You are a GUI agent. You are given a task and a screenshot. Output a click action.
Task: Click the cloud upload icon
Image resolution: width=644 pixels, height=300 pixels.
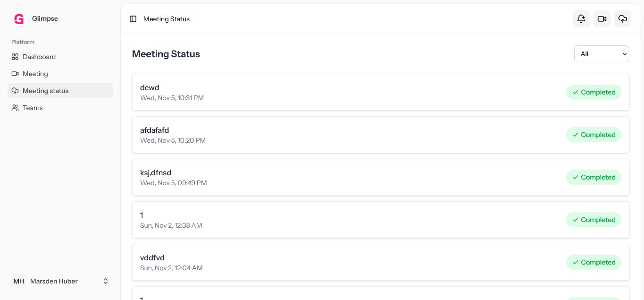[x=622, y=19]
